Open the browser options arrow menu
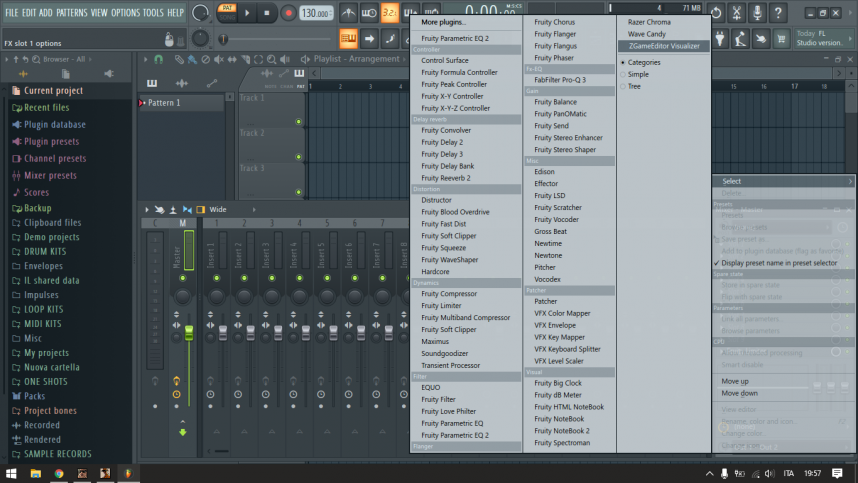Viewport: 858px width, 483px height. [x=7, y=59]
